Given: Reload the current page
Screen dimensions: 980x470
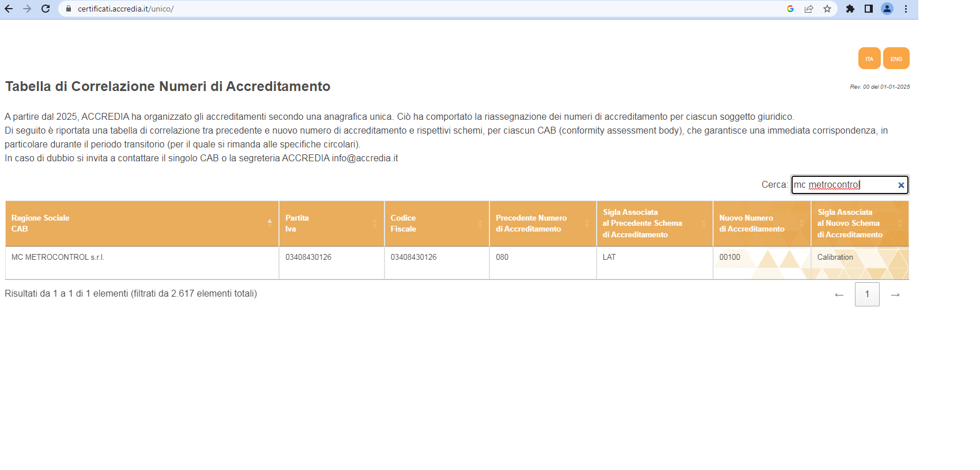Looking at the screenshot, I should click(46, 9).
